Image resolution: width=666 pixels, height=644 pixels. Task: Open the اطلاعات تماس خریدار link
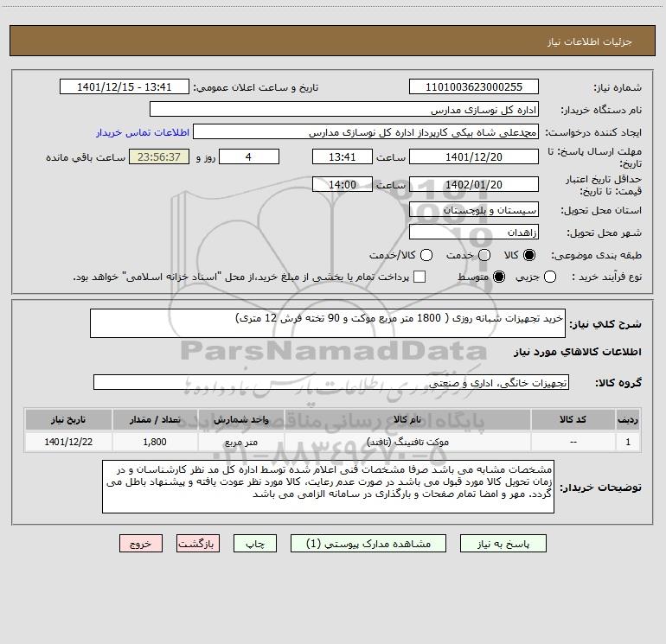click(143, 132)
